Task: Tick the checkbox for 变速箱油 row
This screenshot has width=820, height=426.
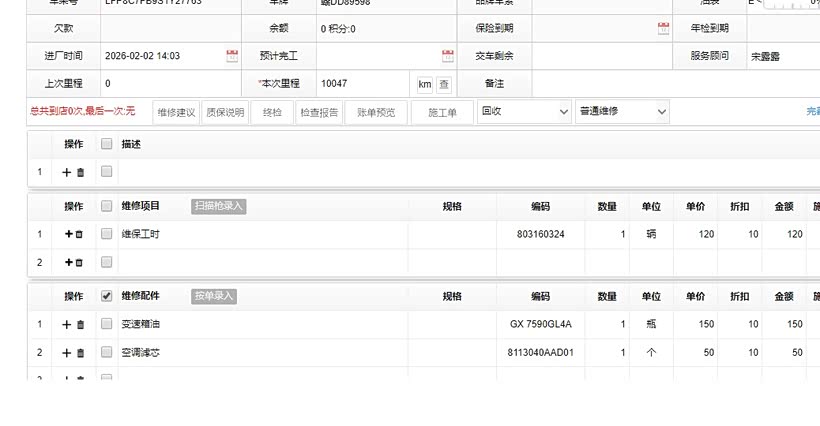Action: point(106,324)
